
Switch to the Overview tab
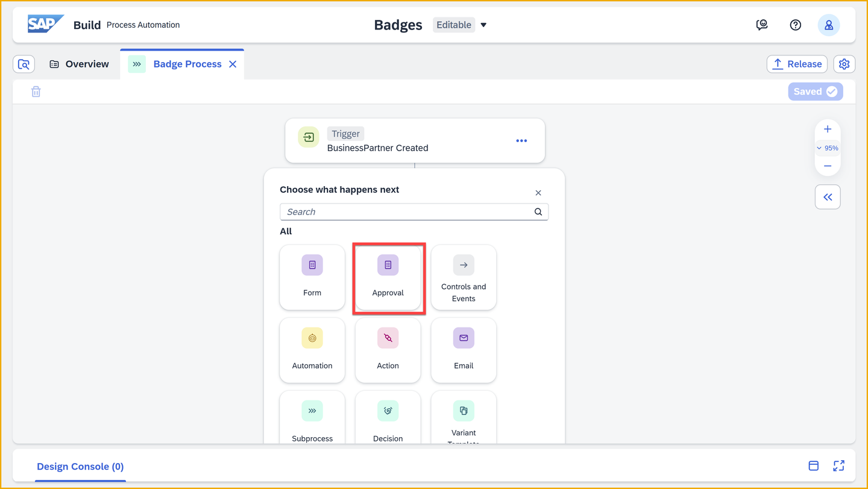click(x=79, y=64)
